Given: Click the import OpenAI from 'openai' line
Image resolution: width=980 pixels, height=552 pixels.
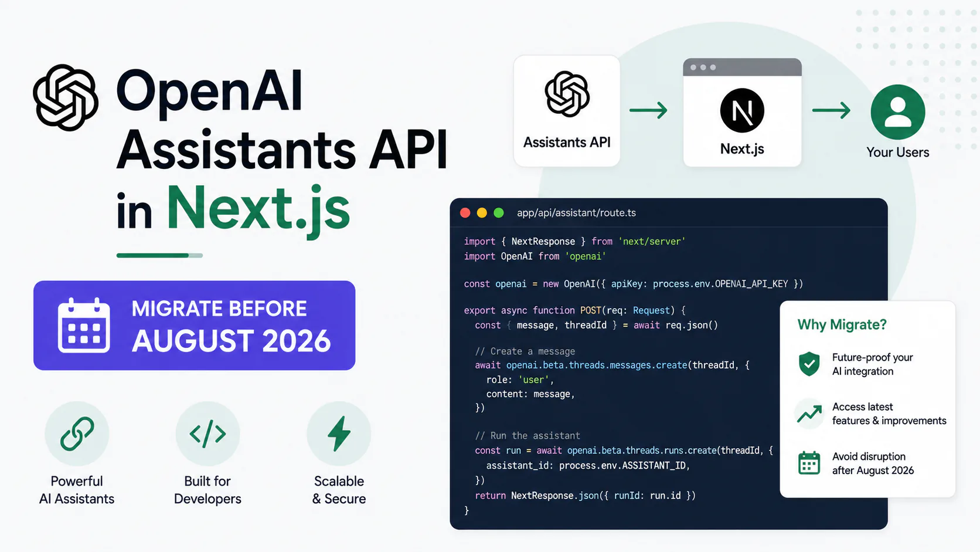Looking at the screenshot, I should tap(535, 256).
